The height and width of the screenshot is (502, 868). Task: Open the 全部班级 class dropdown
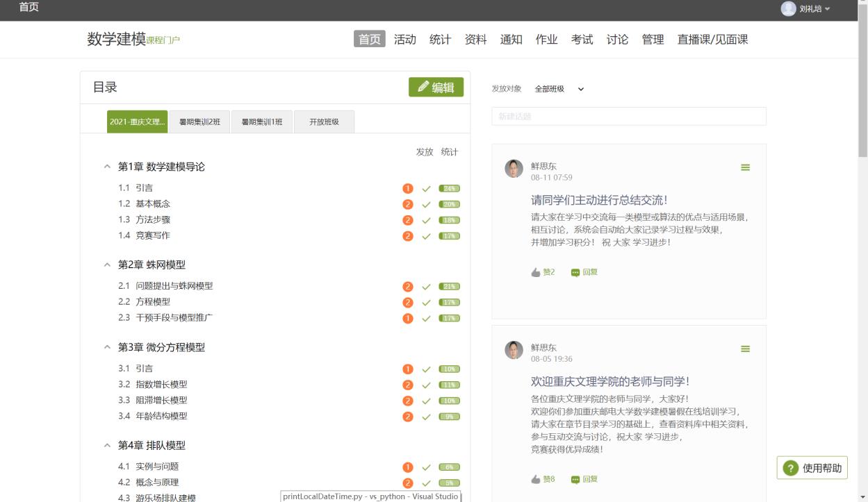coord(559,89)
